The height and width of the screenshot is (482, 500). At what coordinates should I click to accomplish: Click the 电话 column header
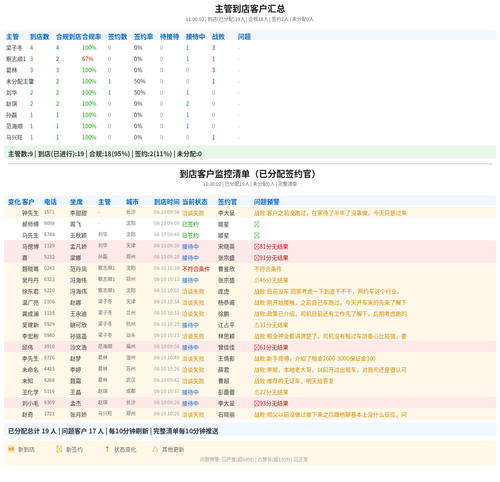tap(50, 202)
